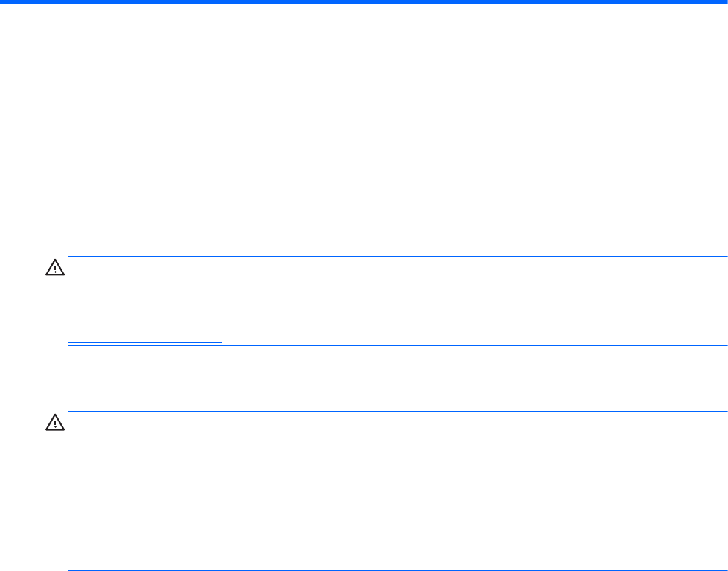Click the upper caution warning triangle icon

pos(55,269)
